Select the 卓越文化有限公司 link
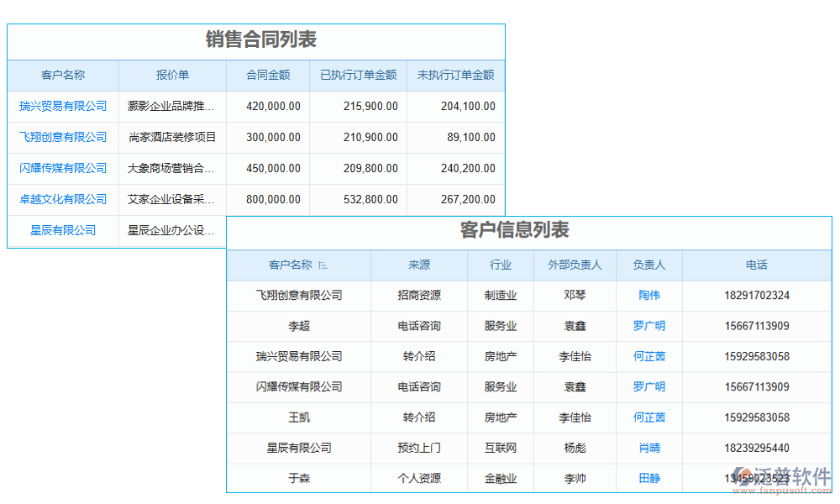Viewport: 840px width, 504px height. tap(63, 199)
